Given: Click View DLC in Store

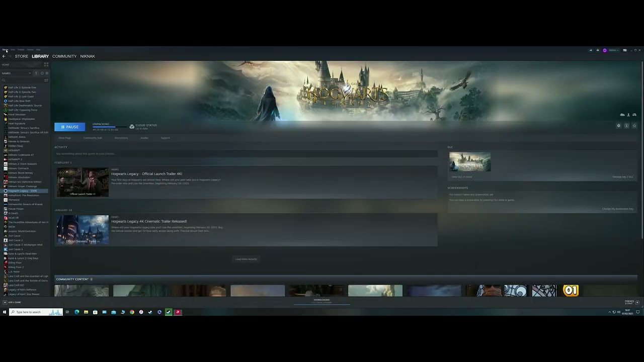Looking at the screenshot, I should [x=461, y=177].
